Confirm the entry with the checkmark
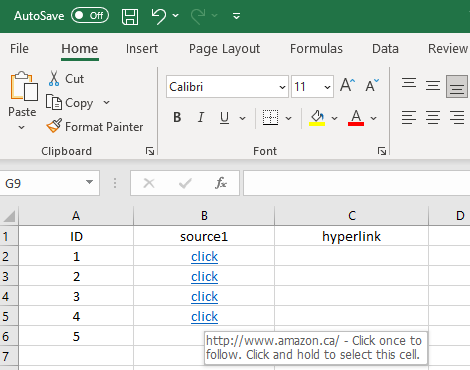The width and height of the screenshot is (470, 370). [x=185, y=183]
